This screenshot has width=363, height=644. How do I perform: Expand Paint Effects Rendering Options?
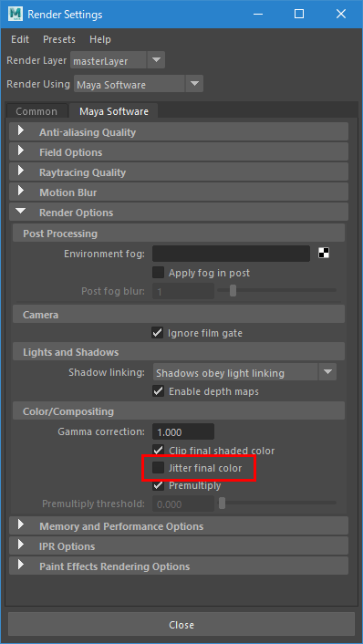click(179, 566)
